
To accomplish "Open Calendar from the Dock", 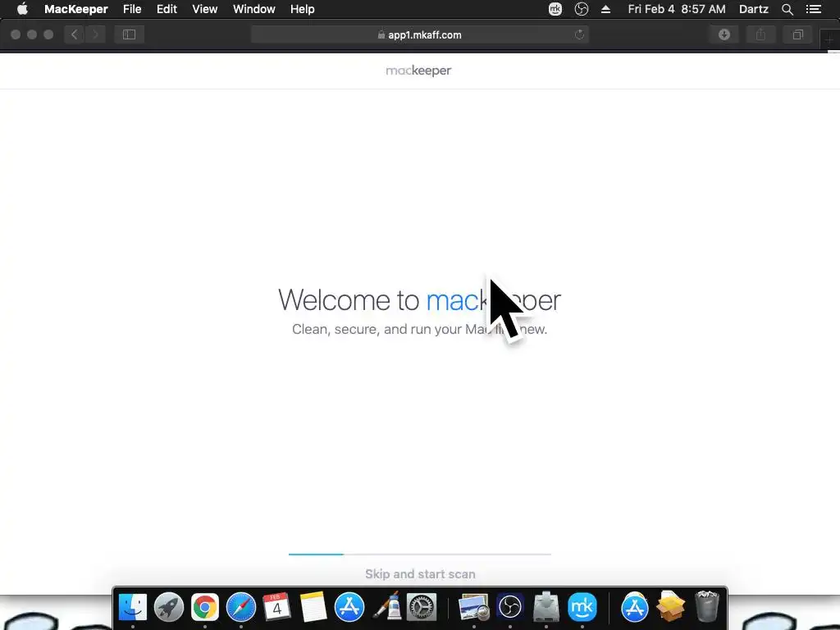I will [x=277, y=608].
